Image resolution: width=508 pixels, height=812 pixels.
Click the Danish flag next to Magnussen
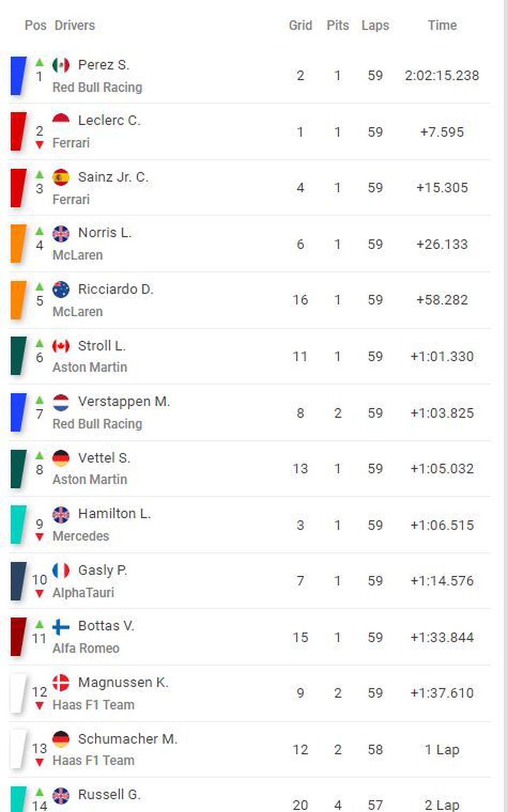[61, 683]
